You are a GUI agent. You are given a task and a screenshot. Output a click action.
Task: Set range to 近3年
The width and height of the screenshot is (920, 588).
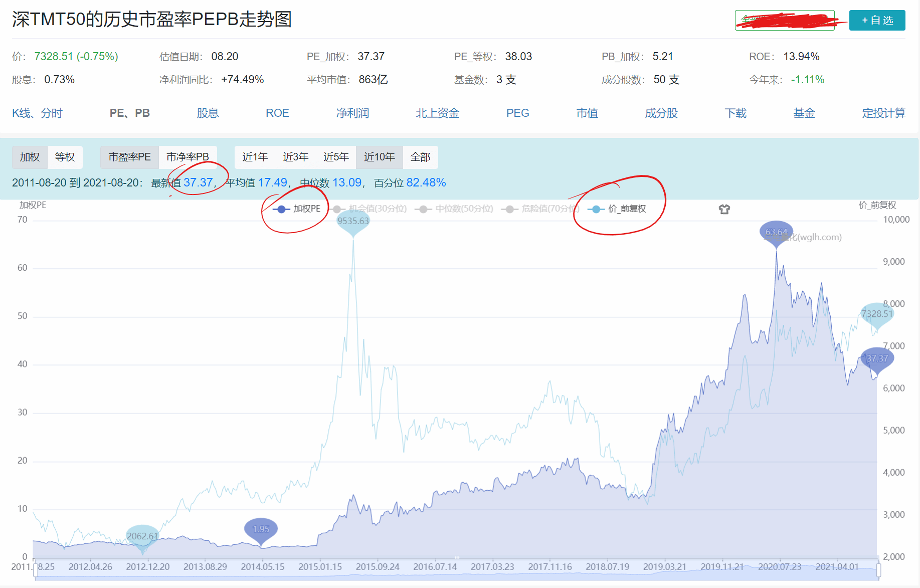tap(295, 157)
